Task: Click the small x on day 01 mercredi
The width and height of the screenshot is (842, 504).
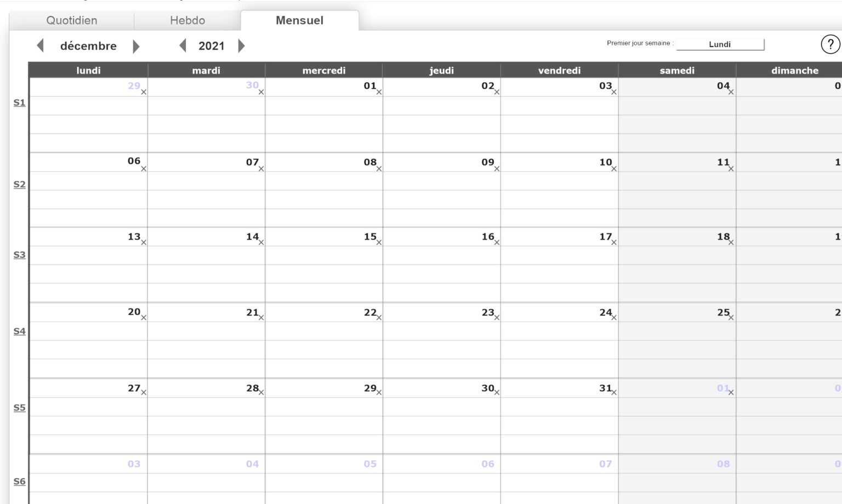Action: 379,92
